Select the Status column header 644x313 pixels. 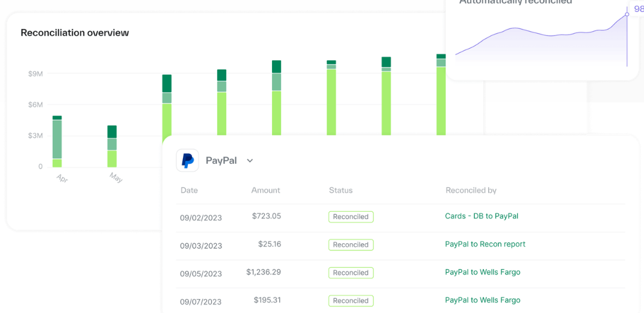(x=341, y=190)
